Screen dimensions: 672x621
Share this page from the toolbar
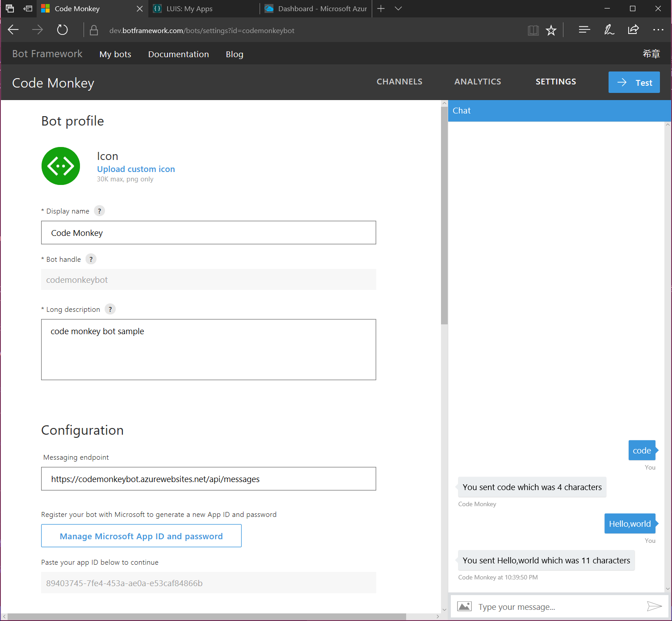[x=633, y=29]
